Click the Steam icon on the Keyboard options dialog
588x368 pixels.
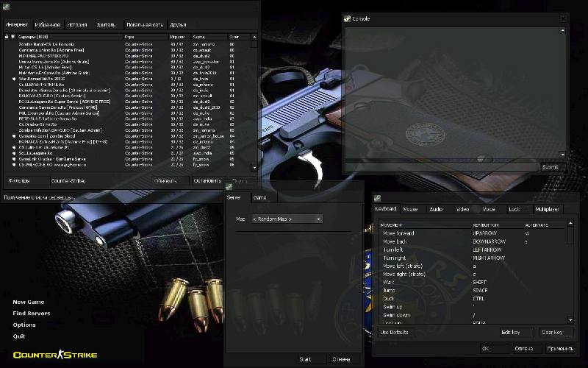coord(377,197)
